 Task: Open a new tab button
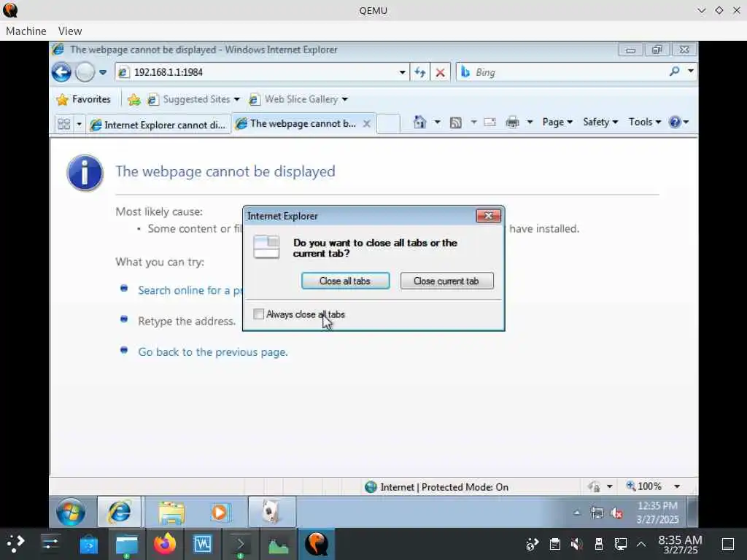tap(388, 124)
